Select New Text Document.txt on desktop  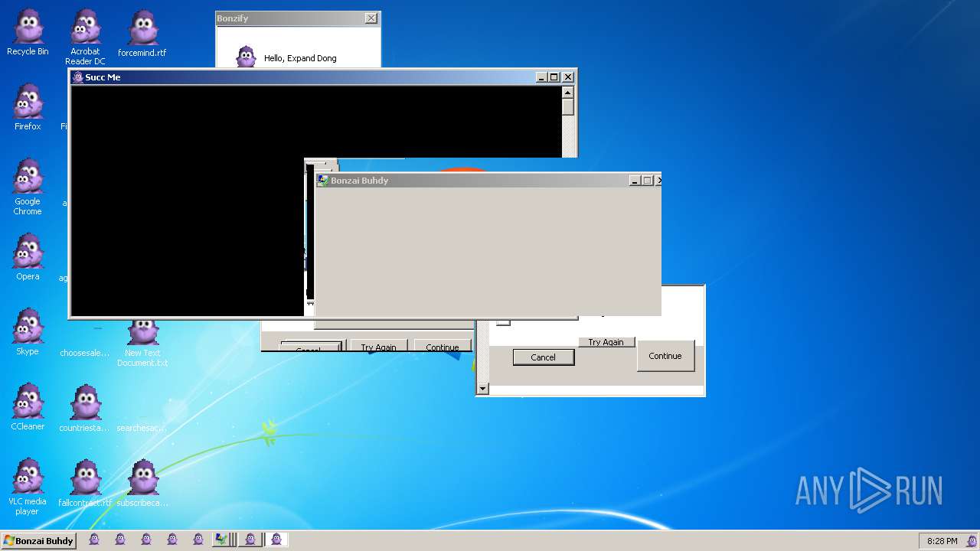point(142,343)
